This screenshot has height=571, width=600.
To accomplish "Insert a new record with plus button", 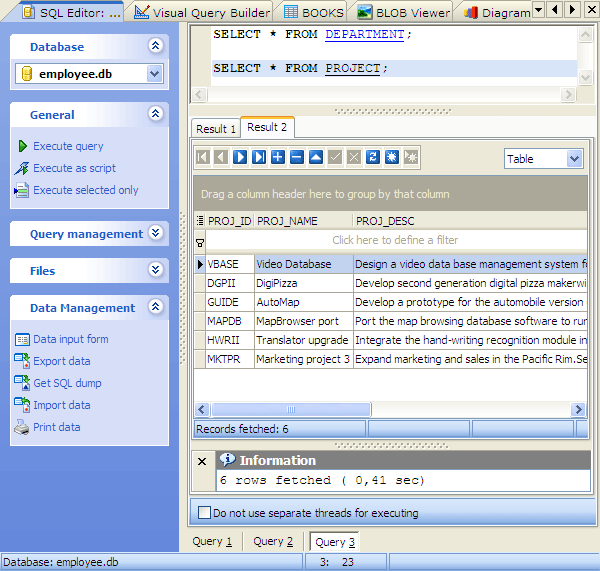I will coord(278,157).
